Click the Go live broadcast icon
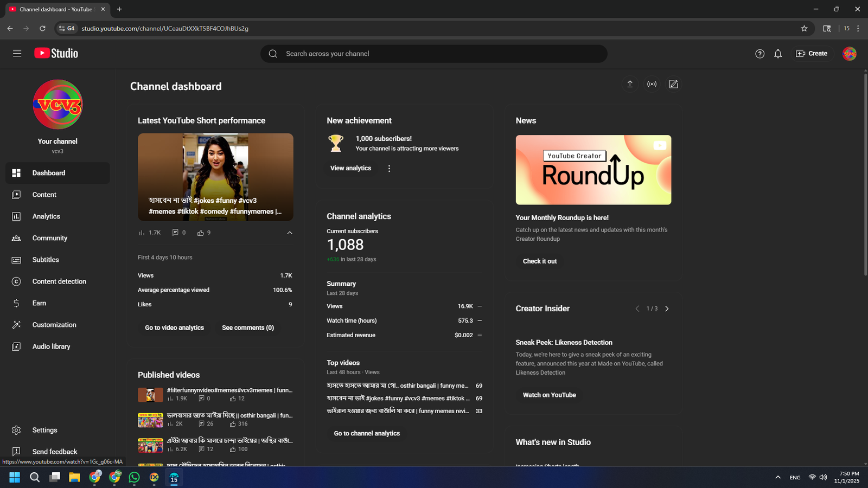Viewport: 868px width, 488px height. [652, 84]
